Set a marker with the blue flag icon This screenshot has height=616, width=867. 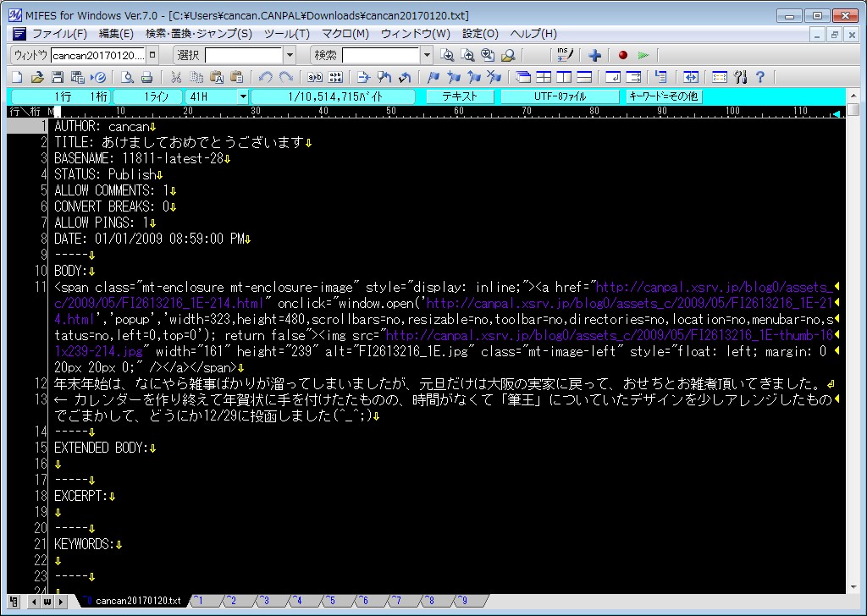tap(433, 77)
